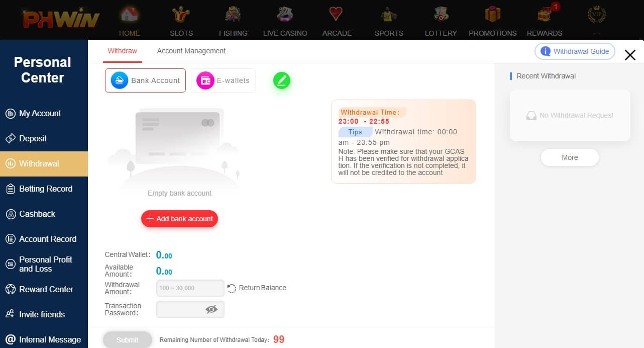Click the Return Balance refresh icon
The width and height of the screenshot is (644, 348).
[x=232, y=288]
